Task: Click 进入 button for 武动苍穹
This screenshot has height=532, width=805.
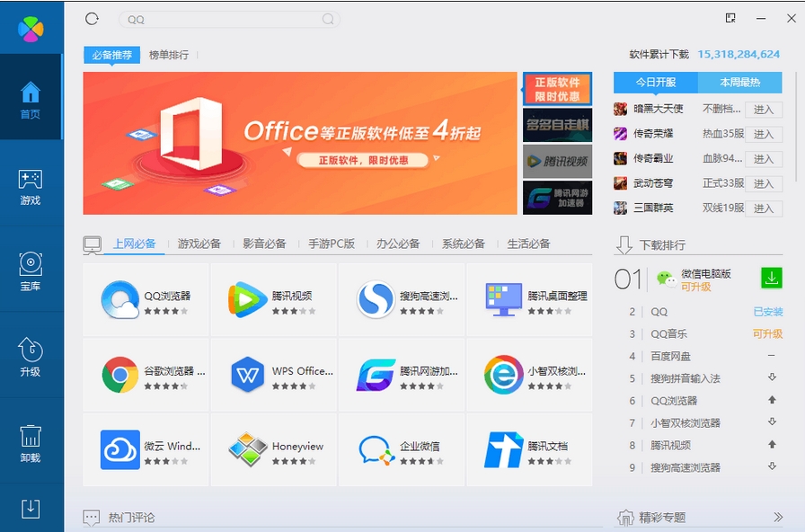Action: (764, 183)
